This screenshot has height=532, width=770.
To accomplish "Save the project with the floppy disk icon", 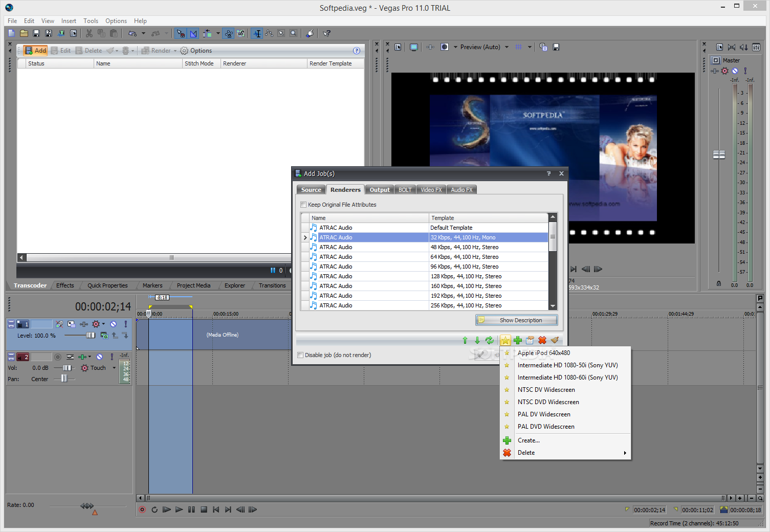I will click(x=36, y=33).
